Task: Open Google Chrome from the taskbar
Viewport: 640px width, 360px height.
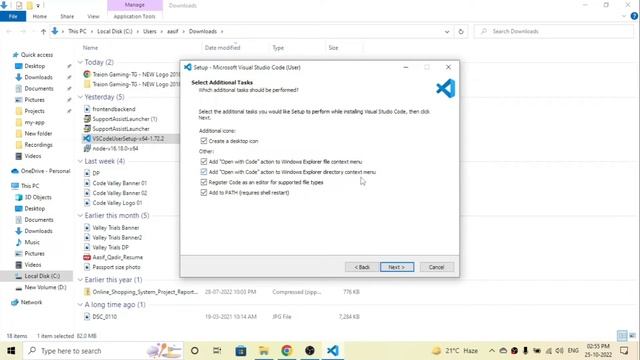Action: [x=287, y=351]
